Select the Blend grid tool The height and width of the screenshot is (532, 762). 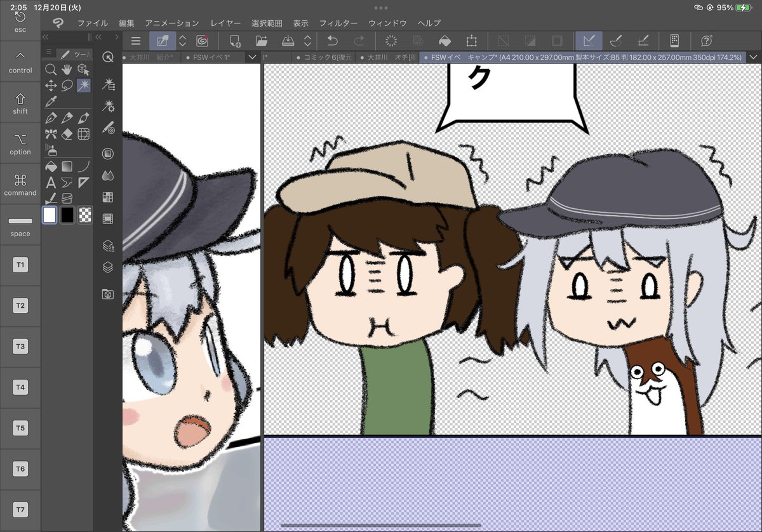pyautogui.click(x=83, y=134)
